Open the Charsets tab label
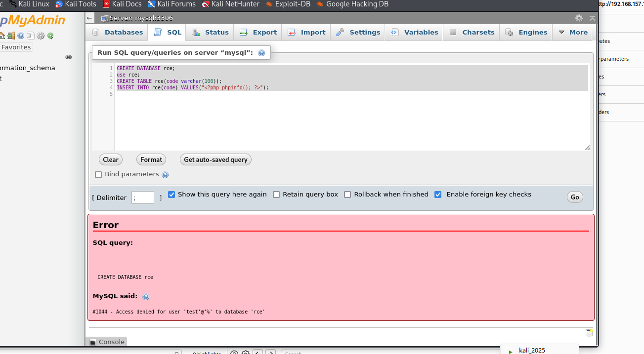Screen dimensions: 644x354 [478, 33]
